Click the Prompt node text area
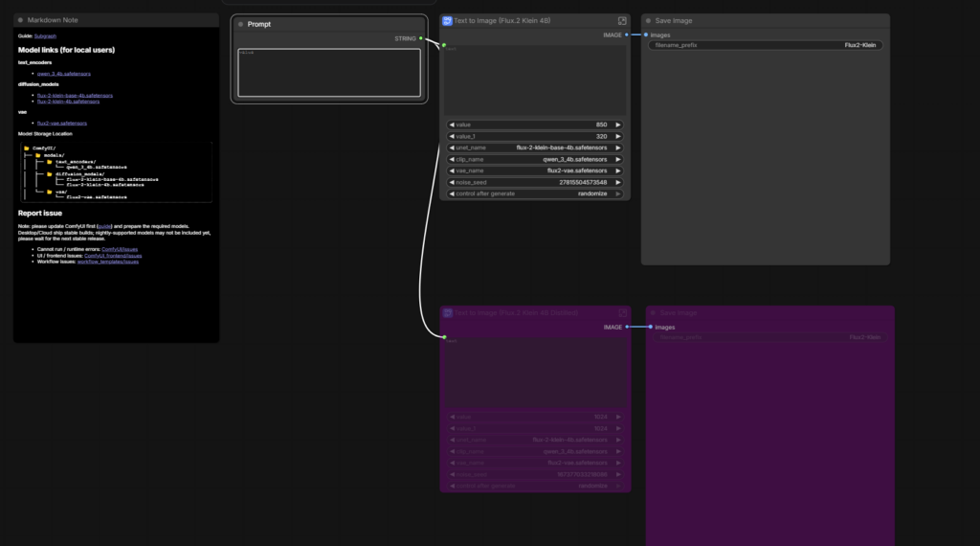The width and height of the screenshot is (980, 546). 328,72
